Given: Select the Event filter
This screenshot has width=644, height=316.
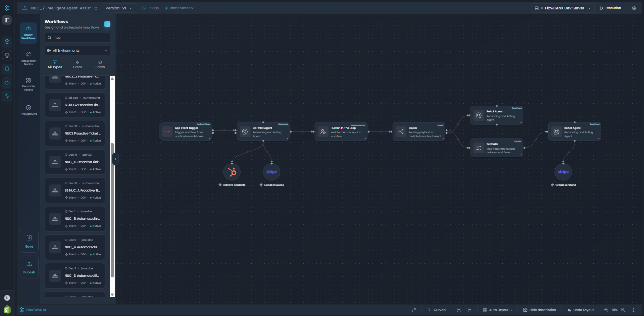Looking at the screenshot, I should click(x=78, y=64).
